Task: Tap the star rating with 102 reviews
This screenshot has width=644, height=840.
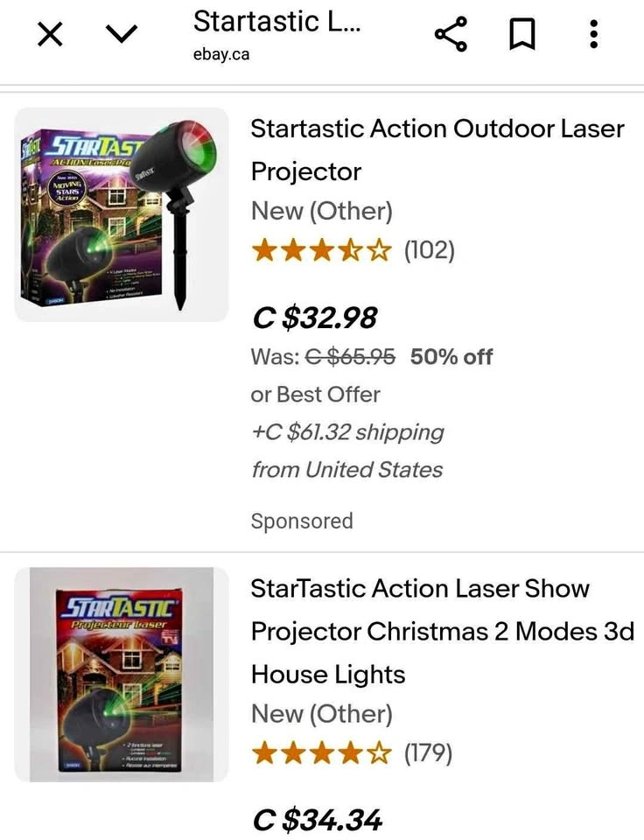Action: coord(322,251)
